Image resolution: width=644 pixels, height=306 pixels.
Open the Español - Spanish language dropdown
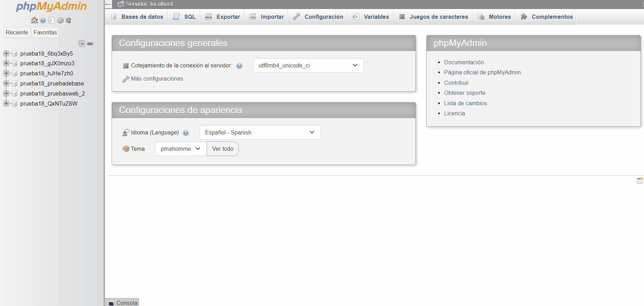[x=260, y=132]
